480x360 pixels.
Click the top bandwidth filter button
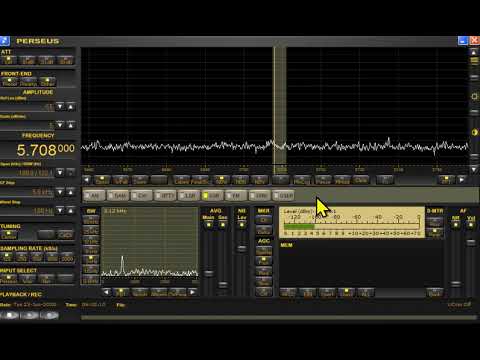coord(91,220)
